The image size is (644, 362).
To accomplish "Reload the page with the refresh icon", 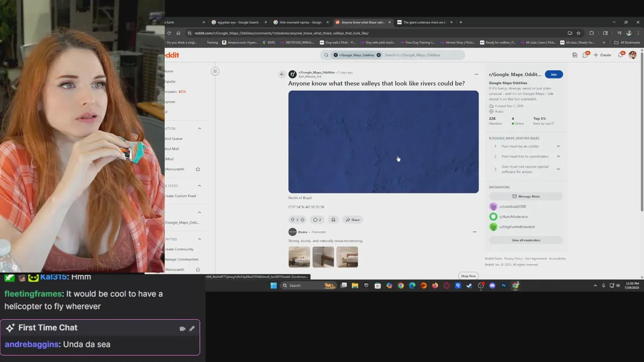I will coord(169,33).
